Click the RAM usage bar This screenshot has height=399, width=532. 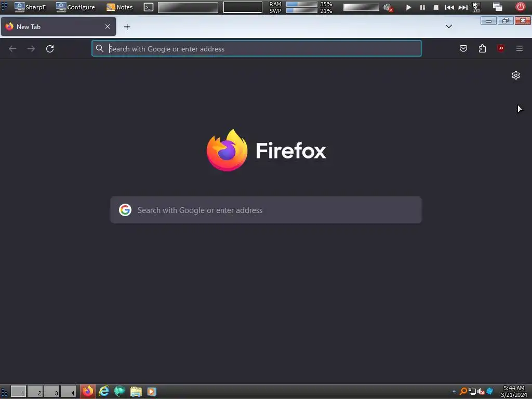[302, 4]
